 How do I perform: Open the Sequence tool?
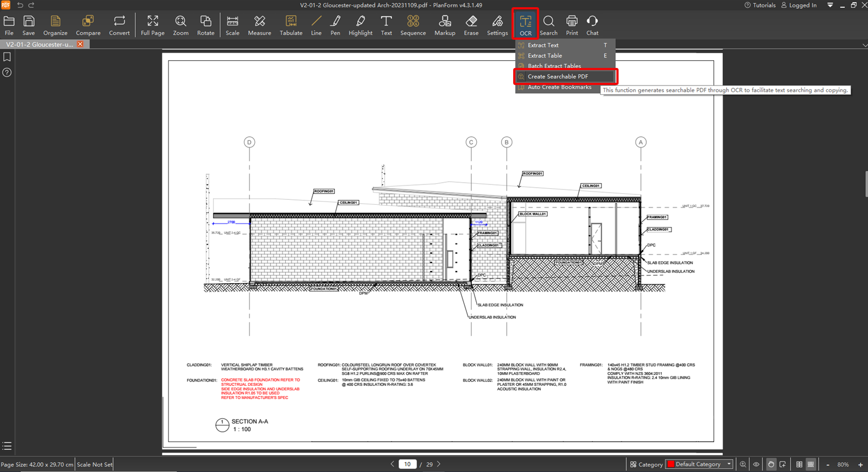click(413, 25)
